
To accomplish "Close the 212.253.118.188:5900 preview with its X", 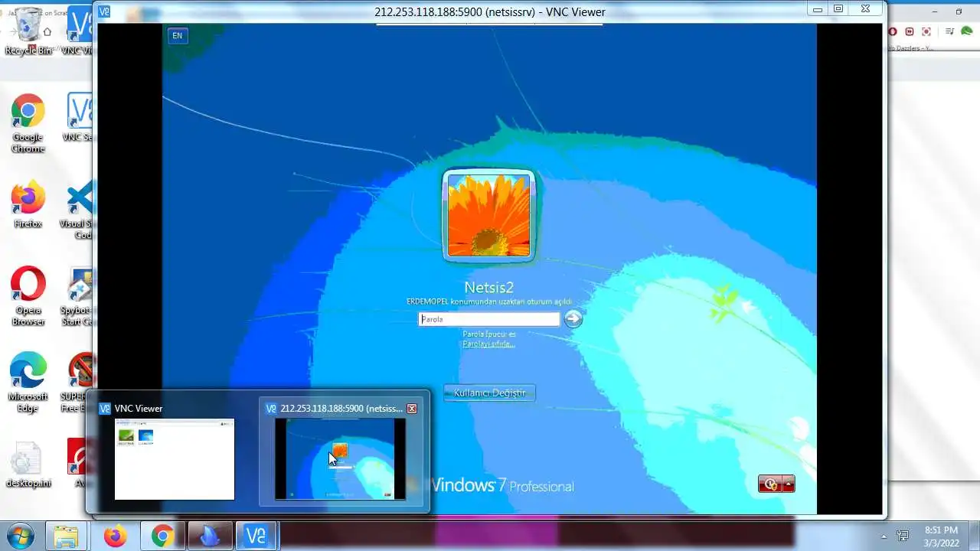I will [412, 409].
